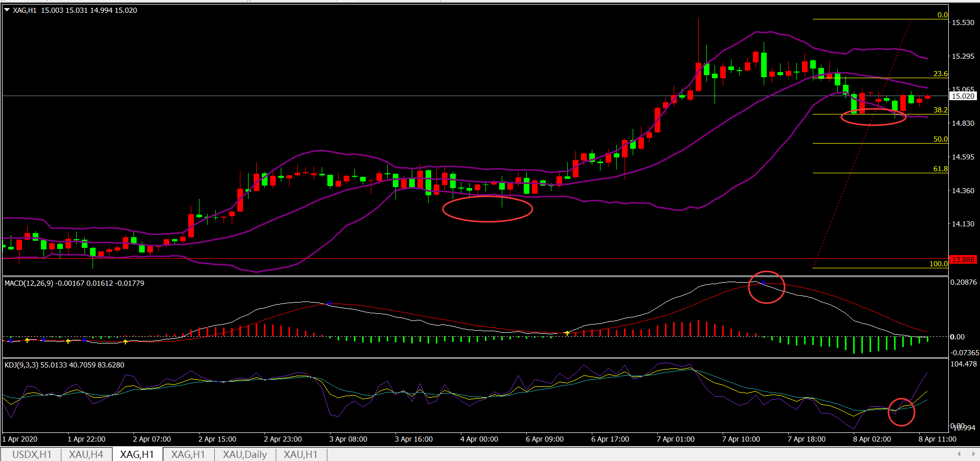The height and width of the screenshot is (461, 980).
Task: Click the current price label 15.020
Action: 963,96
